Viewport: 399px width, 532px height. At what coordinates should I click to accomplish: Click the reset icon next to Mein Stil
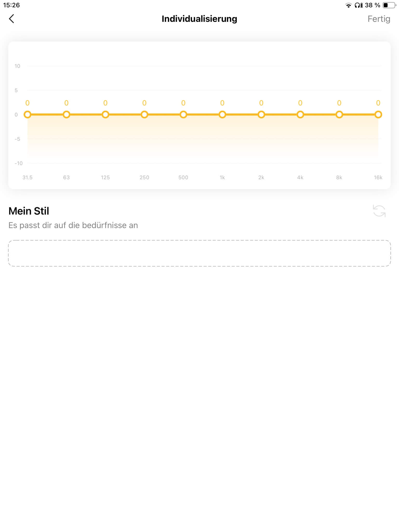(379, 211)
